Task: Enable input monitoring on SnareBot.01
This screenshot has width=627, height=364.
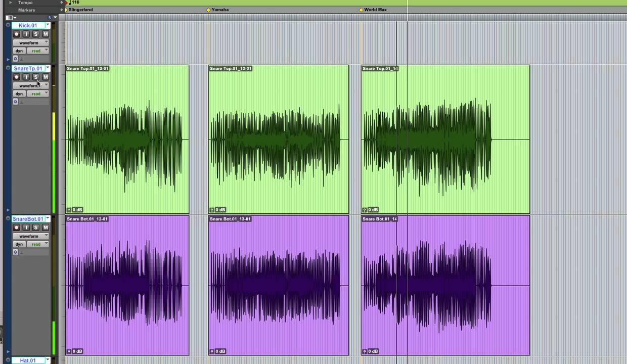Action: click(26, 227)
